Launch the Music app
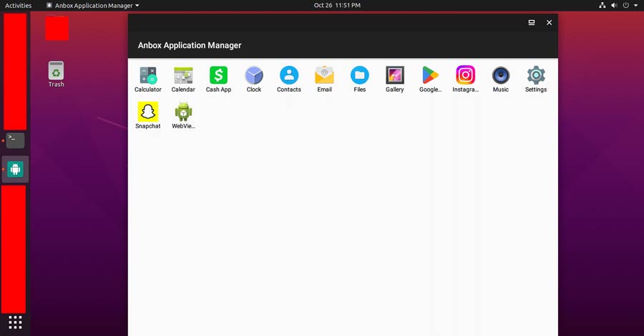 [501, 79]
